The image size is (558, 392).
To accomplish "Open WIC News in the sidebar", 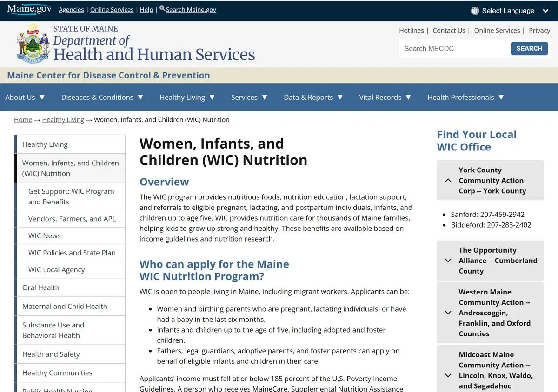I will (x=70, y=235).
